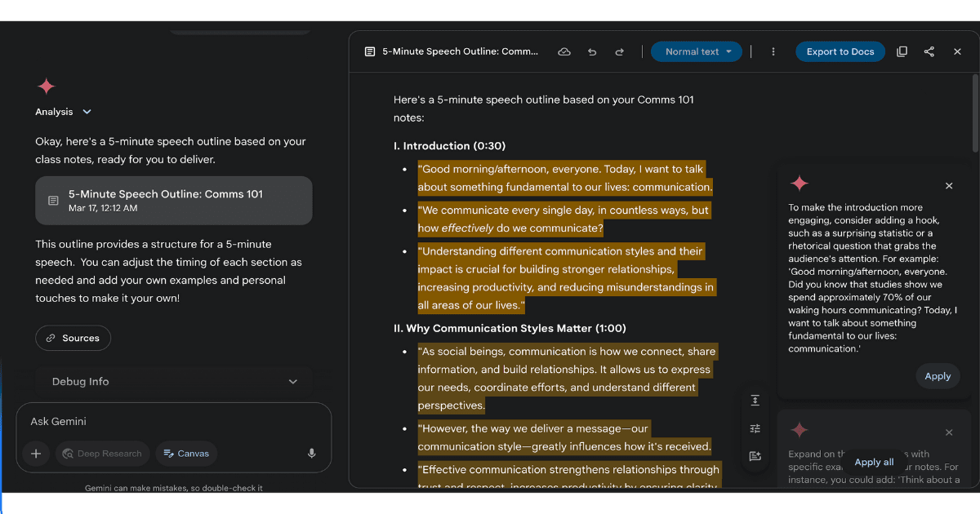Click the microphone icon in Ask Gemini

tap(311, 453)
